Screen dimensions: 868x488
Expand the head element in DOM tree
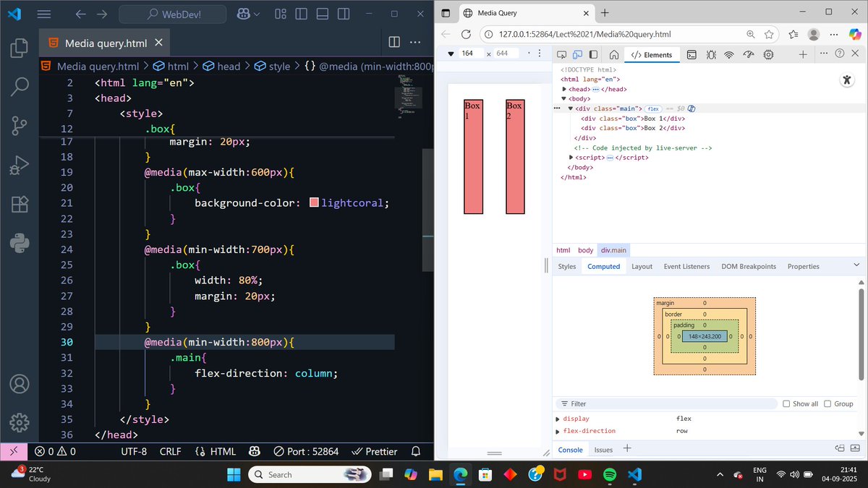click(x=564, y=89)
